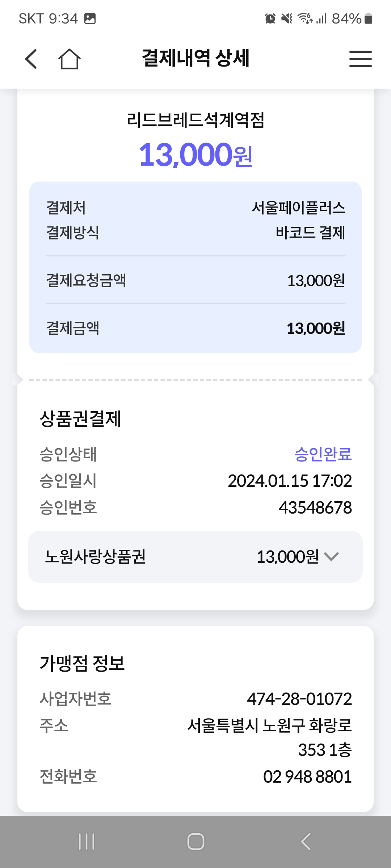This screenshot has width=391, height=868.
Task: Tap phone number 02 948 8801
Action: 307,777
